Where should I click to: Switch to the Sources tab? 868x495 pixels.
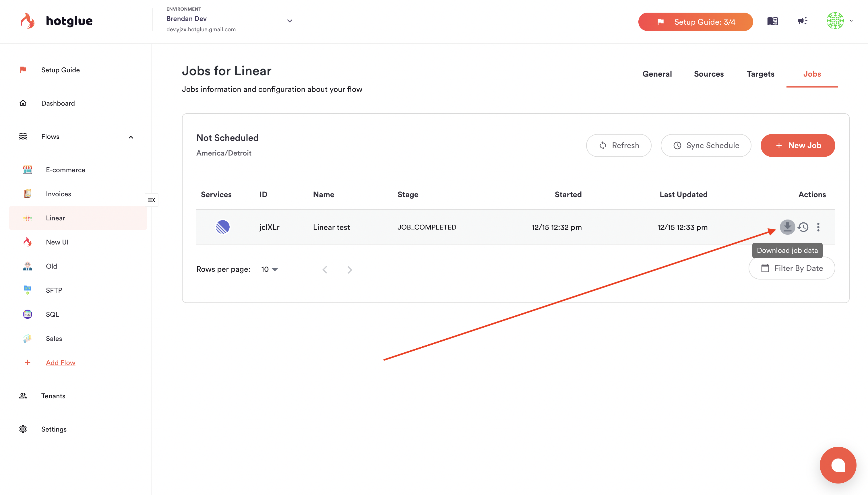(x=708, y=74)
